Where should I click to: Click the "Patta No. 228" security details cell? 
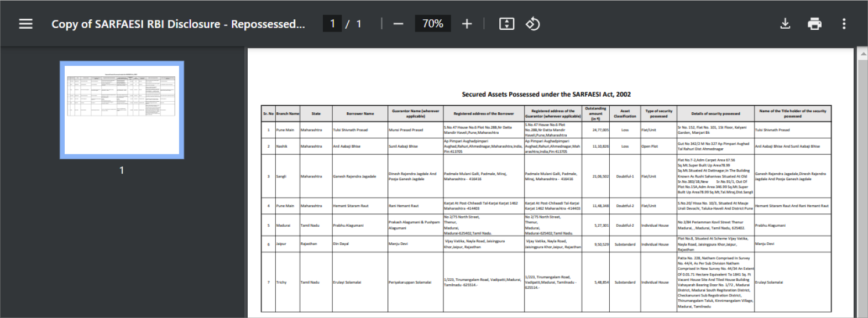(716, 282)
